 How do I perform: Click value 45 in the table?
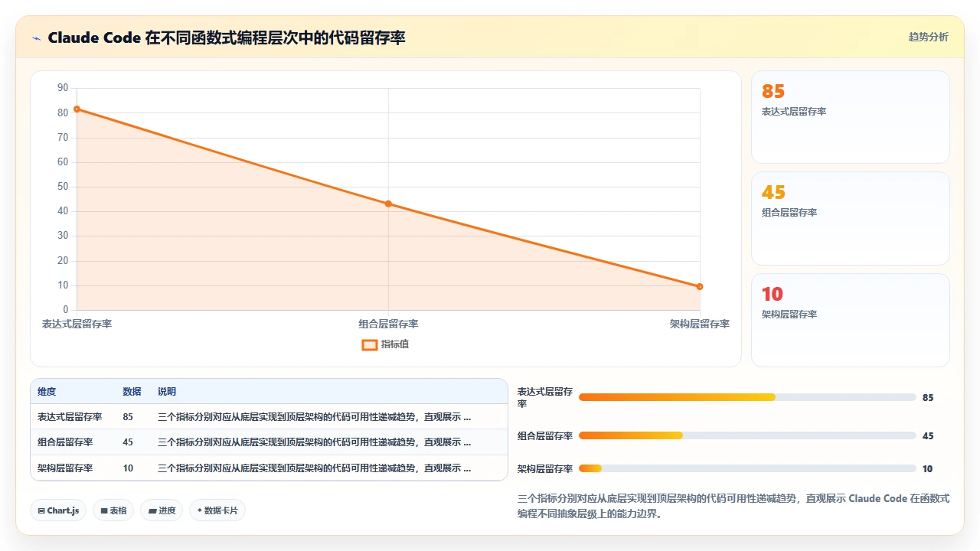[x=128, y=442]
